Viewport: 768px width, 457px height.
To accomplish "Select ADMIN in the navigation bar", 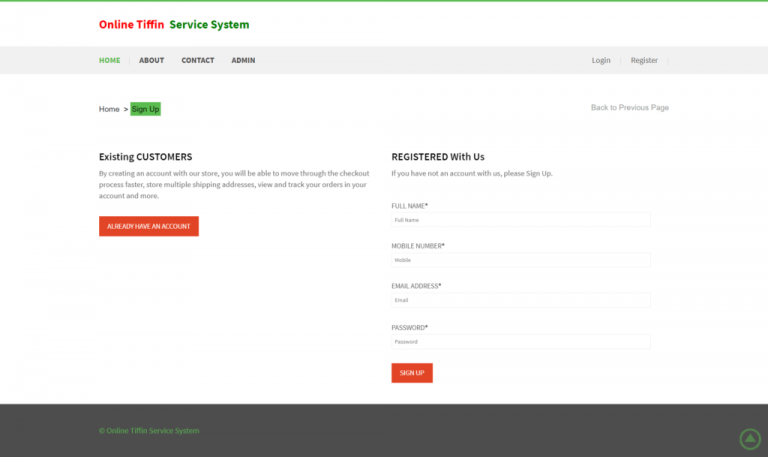I will click(x=243, y=60).
